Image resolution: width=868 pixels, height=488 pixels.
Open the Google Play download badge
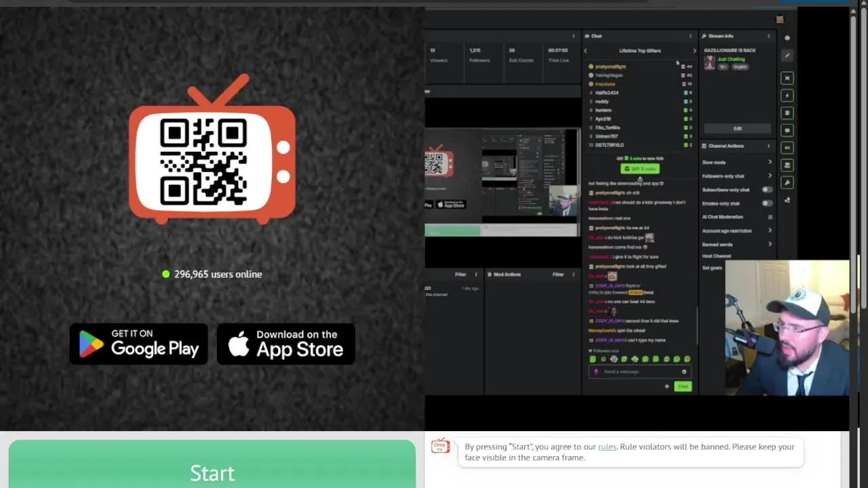click(139, 344)
